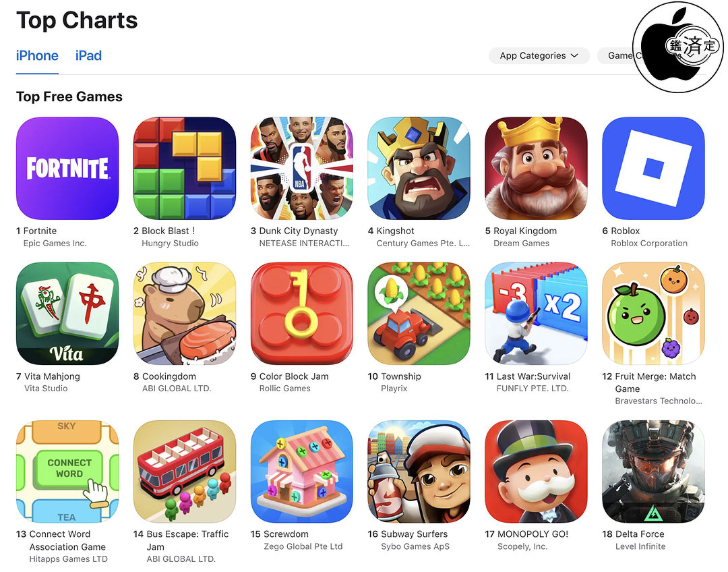The width and height of the screenshot is (728, 572).
Task: Open the MONOPOLY GO! icon
Action: pos(537,471)
